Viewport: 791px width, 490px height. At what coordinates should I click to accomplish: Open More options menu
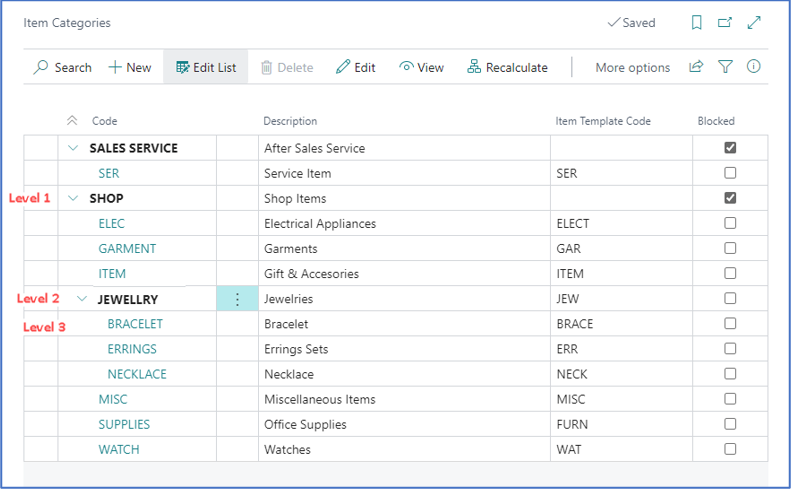(x=633, y=68)
